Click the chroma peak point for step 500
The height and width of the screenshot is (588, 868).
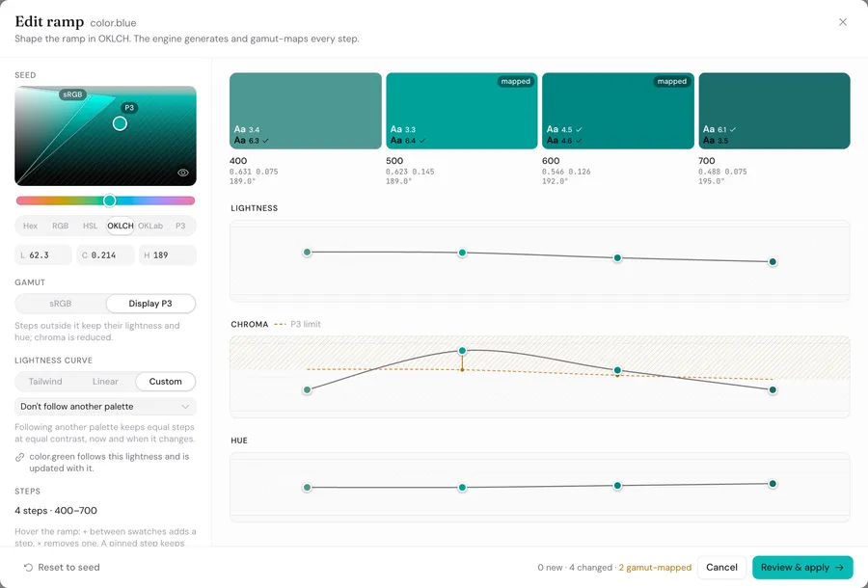click(462, 351)
